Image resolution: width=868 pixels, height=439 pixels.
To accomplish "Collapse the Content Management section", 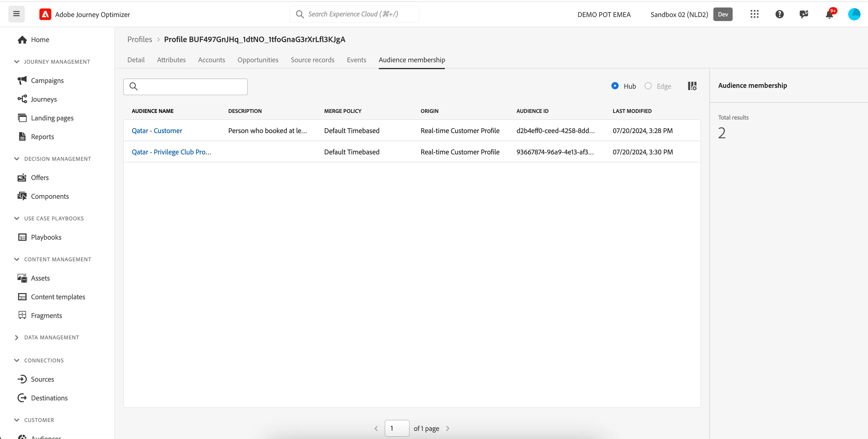I will (x=16, y=259).
